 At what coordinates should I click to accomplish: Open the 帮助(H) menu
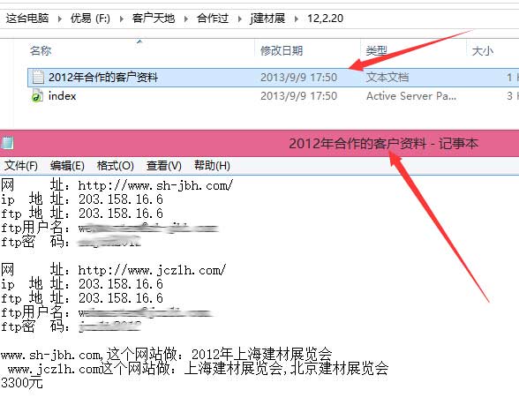[212, 166]
